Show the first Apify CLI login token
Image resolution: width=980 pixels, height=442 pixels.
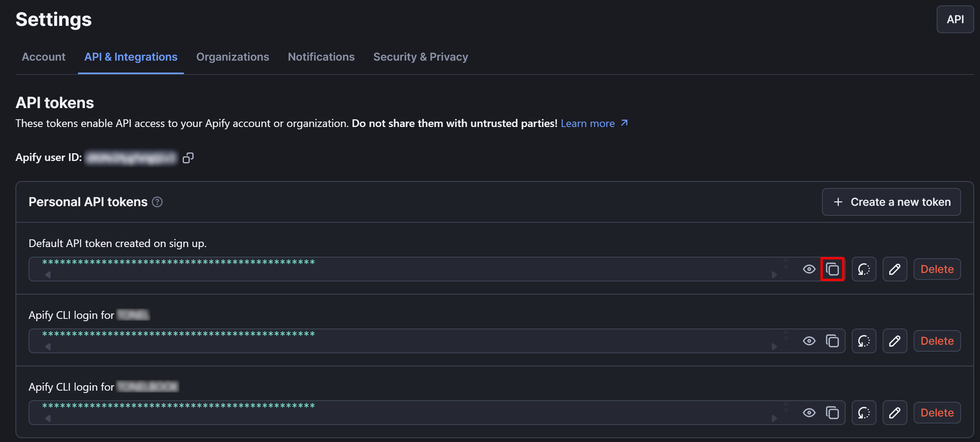tap(809, 340)
